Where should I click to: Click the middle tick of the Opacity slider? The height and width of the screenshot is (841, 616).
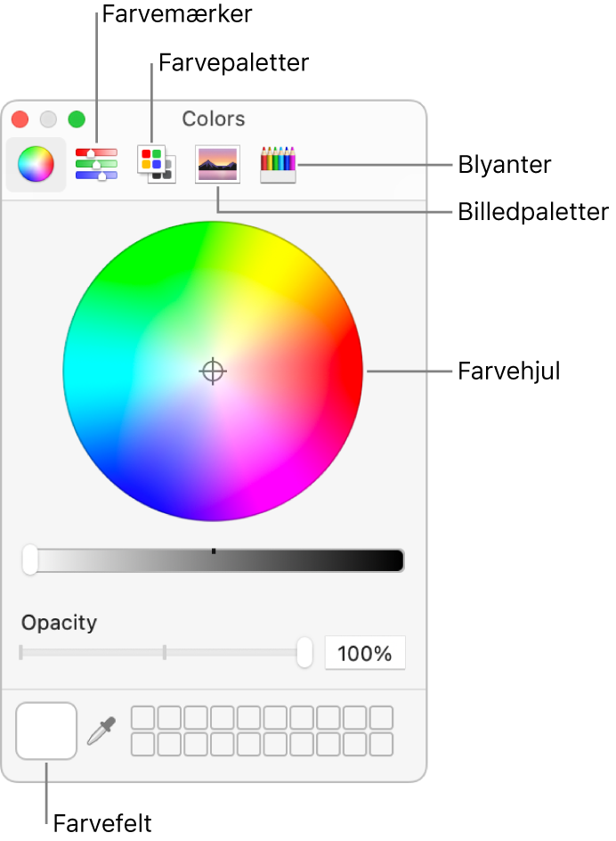coord(165,653)
